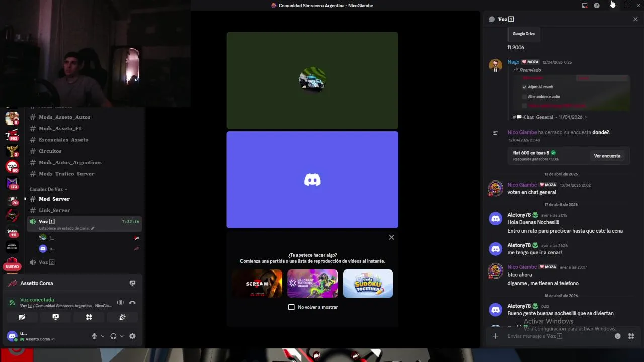Open the soundboard button
The width and height of the screenshot is (644, 362).
coord(122,317)
